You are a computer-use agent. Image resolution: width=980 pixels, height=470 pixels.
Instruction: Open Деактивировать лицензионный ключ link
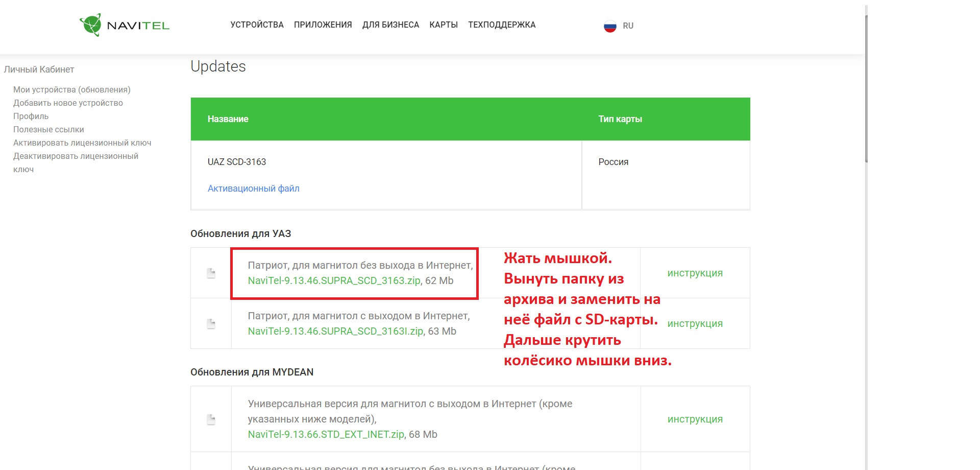pos(76,162)
